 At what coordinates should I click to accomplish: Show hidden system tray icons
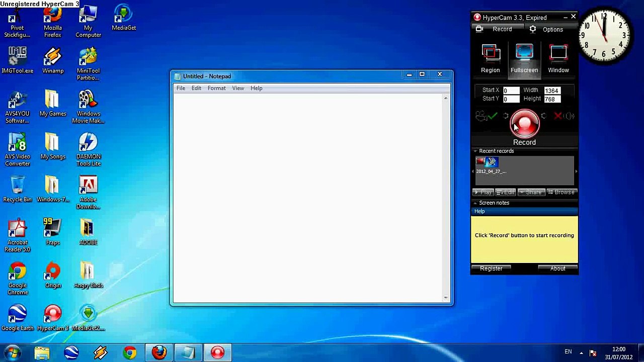pyautogui.click(x=581, y=352)
